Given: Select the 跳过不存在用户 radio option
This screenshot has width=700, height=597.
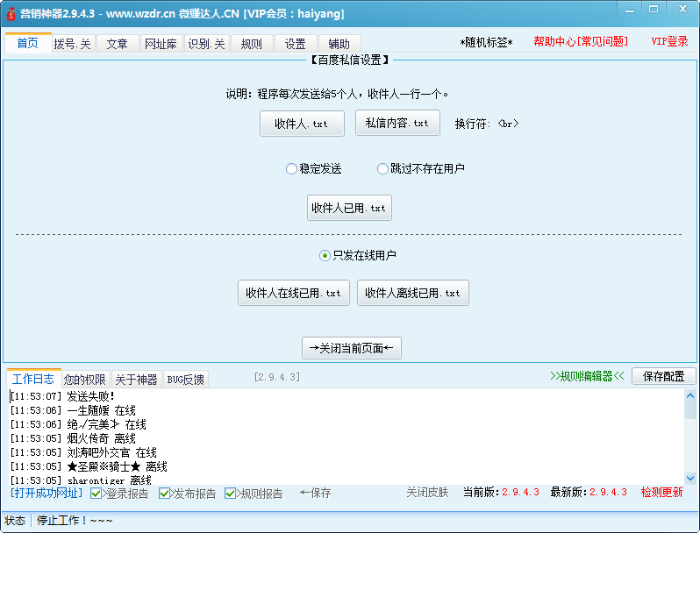Looking at the screenshot, I should [x=382, y=169].
